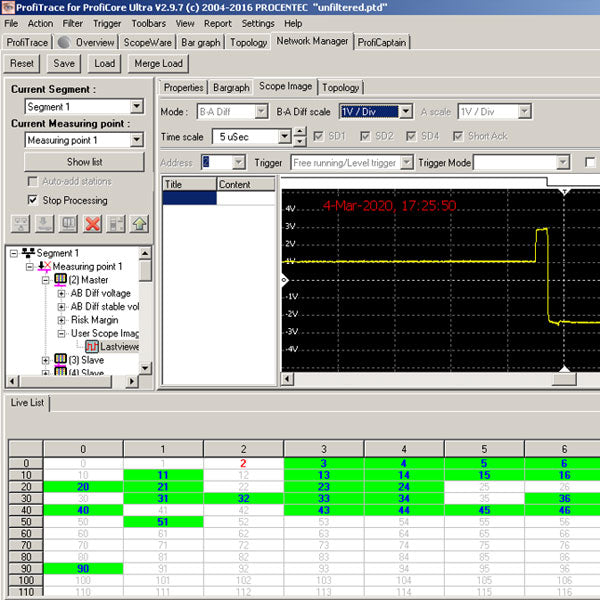Click station 51 green cell in Live List
This screenshot has width=600, height=600.
click(x=161, y=522)
